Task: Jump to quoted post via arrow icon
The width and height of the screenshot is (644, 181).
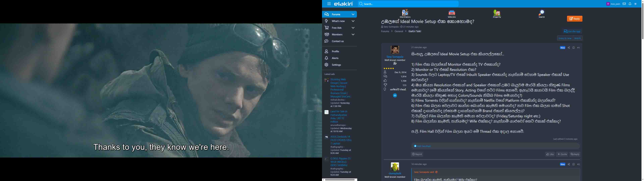Action: point(437,172)
